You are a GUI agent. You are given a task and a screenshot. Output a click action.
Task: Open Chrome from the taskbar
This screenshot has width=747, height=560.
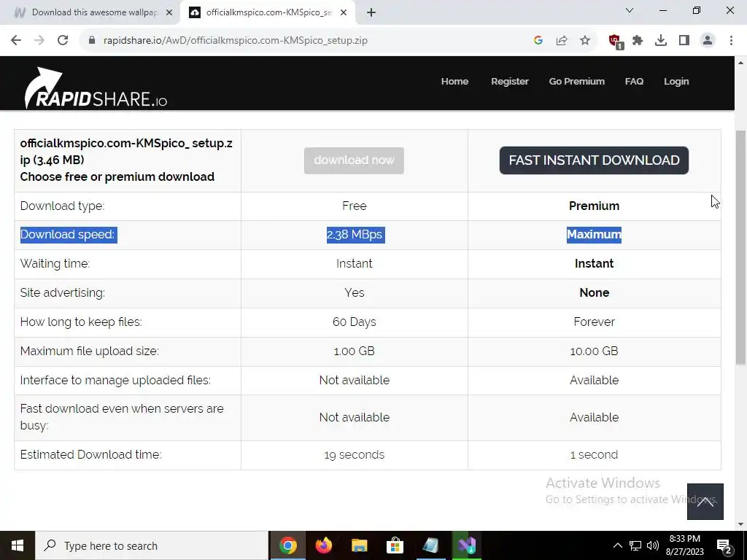coord(287,545)
